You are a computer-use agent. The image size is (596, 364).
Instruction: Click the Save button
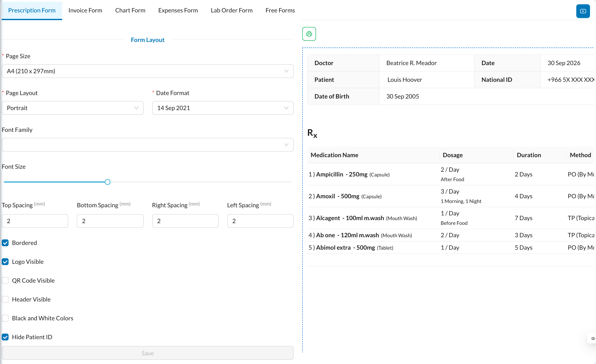click(147, 353)
